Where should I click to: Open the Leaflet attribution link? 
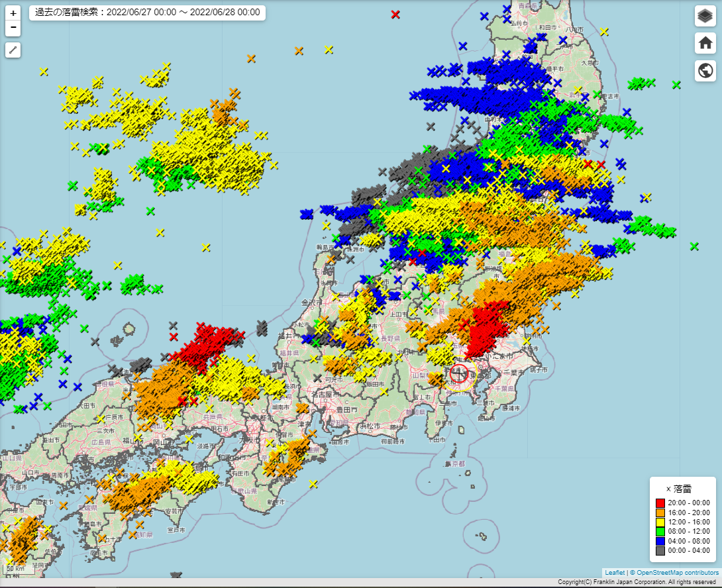[x=614, y=572]
